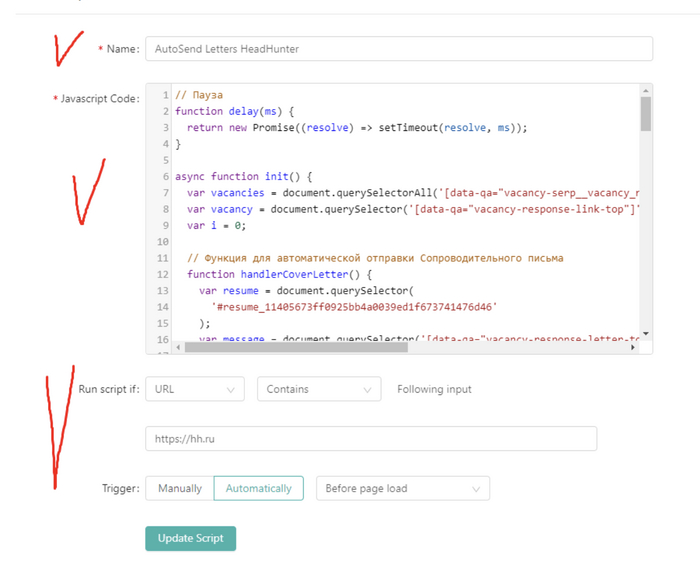Click the 'Javascript Code:' label
This screenshot has height=565, width=700.
coord(100,99)
